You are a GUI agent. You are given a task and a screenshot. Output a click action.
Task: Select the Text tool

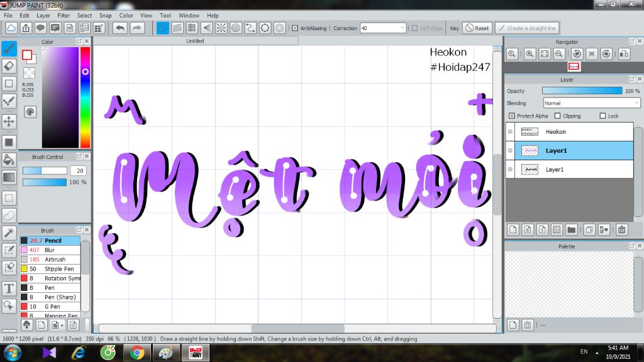(x=9, y=288)
